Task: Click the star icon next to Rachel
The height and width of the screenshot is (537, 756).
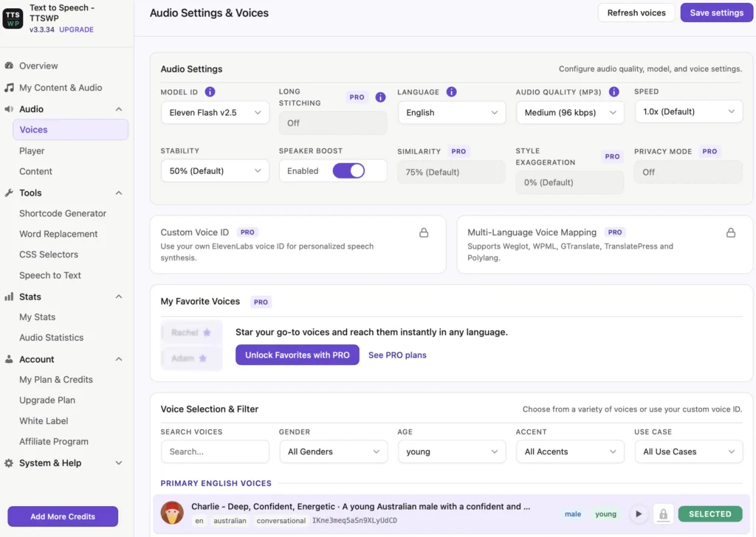Action: [207, 333]
